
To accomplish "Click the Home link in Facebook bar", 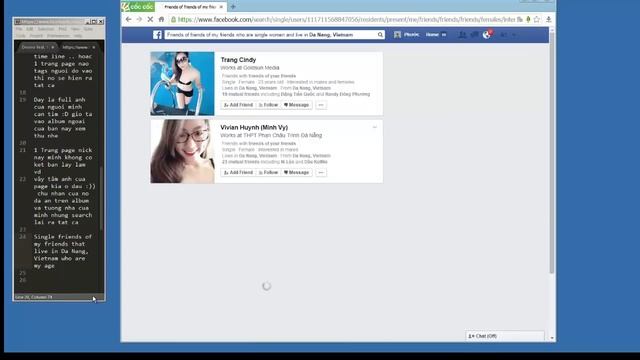I will [432, 35].
